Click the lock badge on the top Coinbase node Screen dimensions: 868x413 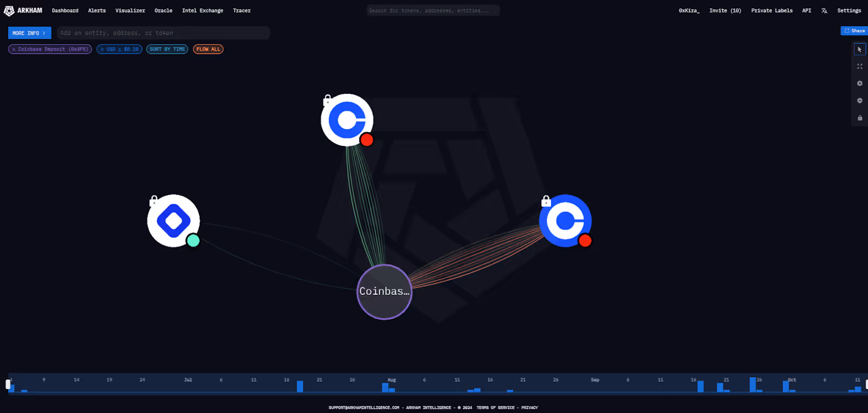[327, 100]
